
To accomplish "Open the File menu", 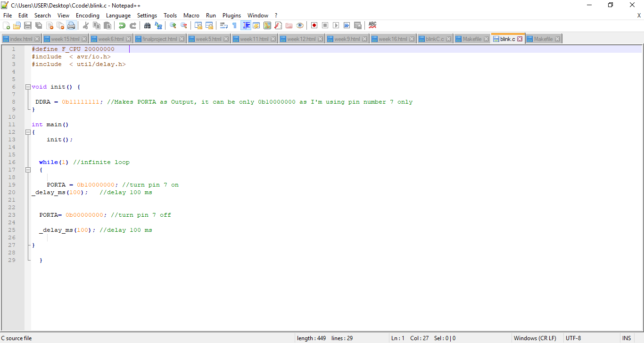I will pos(8,16).
